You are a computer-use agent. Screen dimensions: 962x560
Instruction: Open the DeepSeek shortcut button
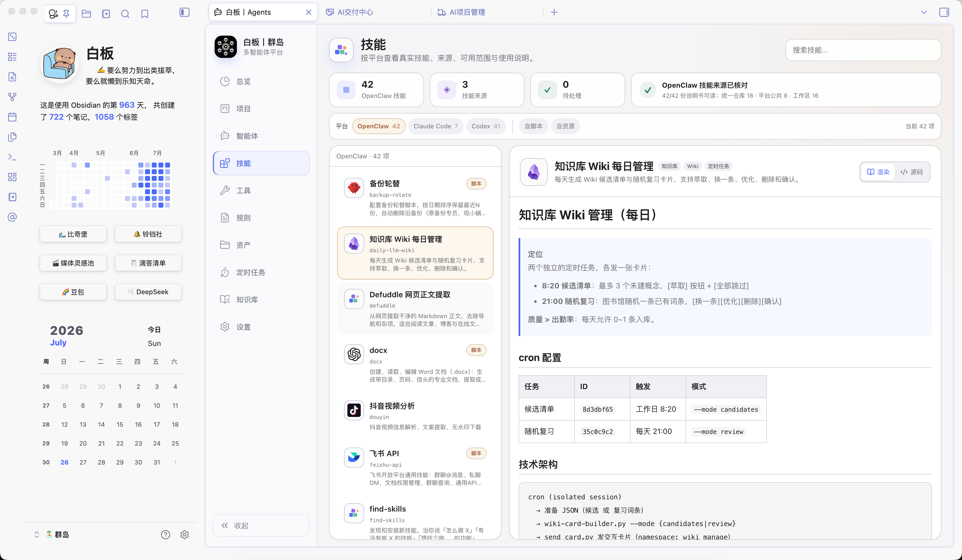click(x=148, y=292)
